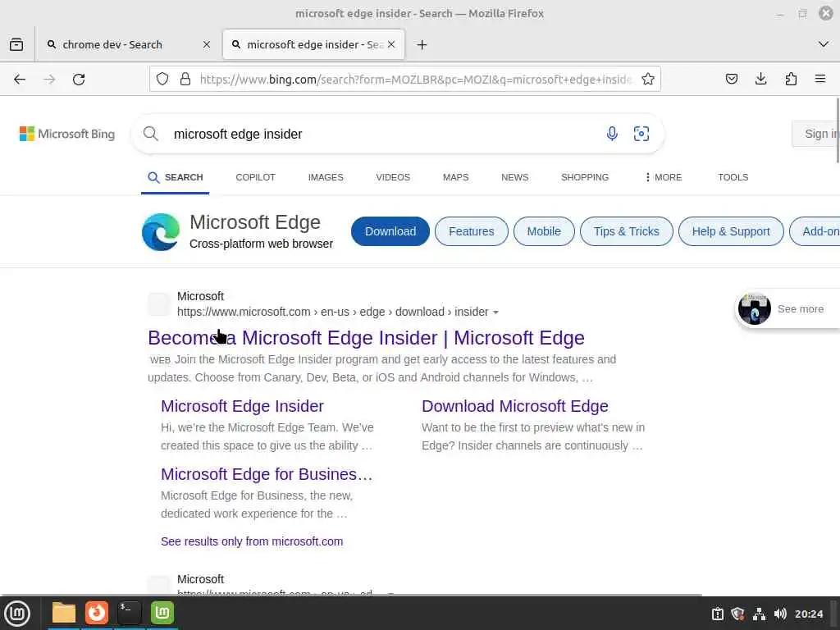Switch to chrome dev Search tab
Screen dimensions: 840x630
pyautogui.click(x=128, y=44)
